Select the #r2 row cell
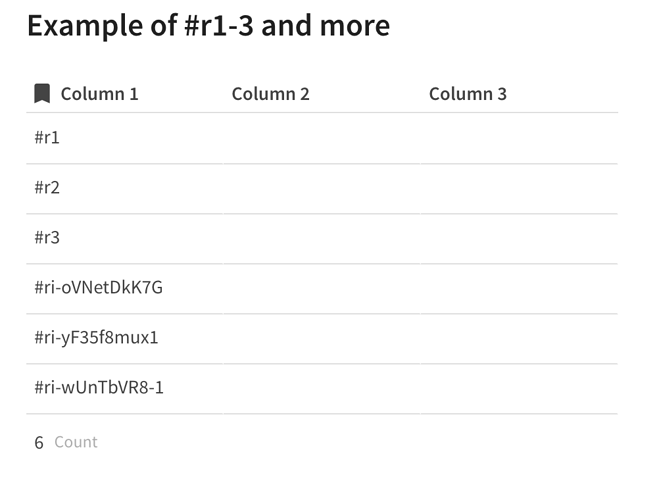Viewport: 659px width, 500px height. tap(47, 188)
